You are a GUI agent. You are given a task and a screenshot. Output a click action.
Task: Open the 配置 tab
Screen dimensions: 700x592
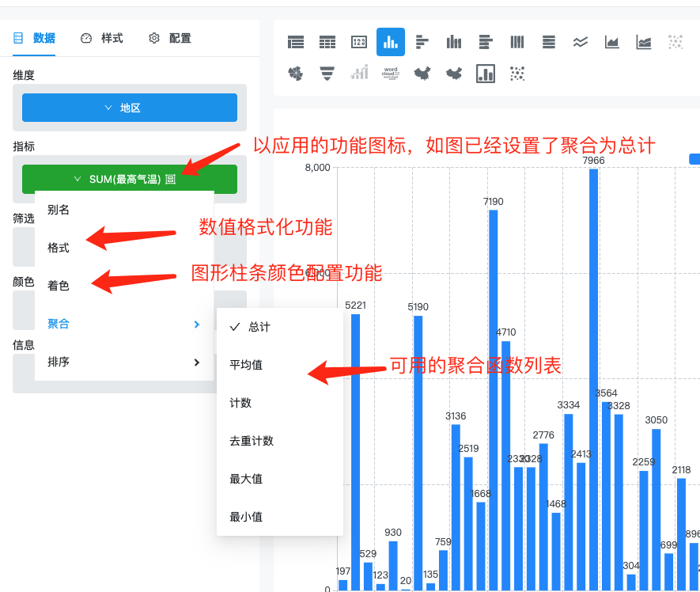click(180, 37)
